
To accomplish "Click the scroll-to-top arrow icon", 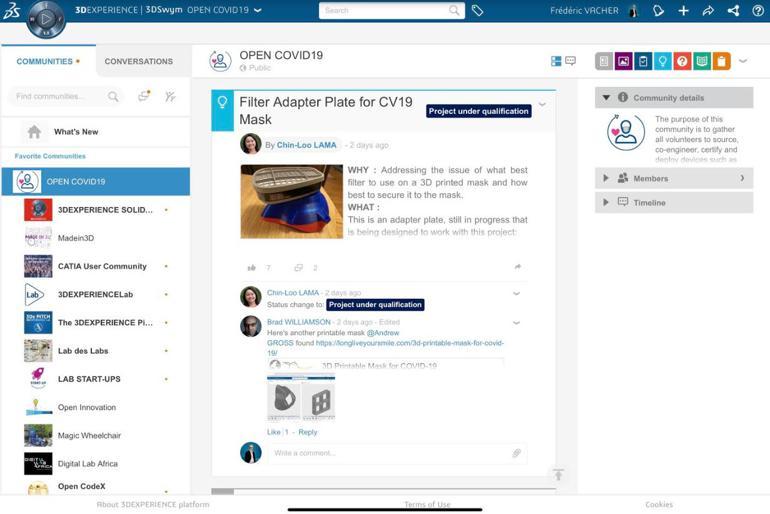I will 558,474.
